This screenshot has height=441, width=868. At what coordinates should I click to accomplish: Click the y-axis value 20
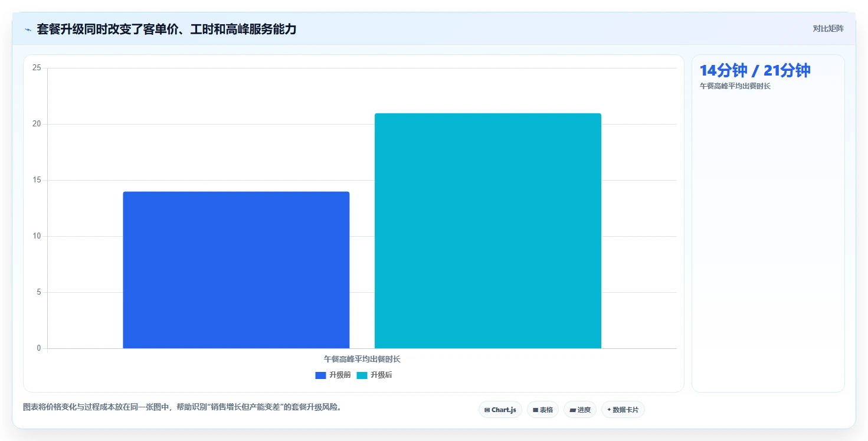(x=37, y=124)
